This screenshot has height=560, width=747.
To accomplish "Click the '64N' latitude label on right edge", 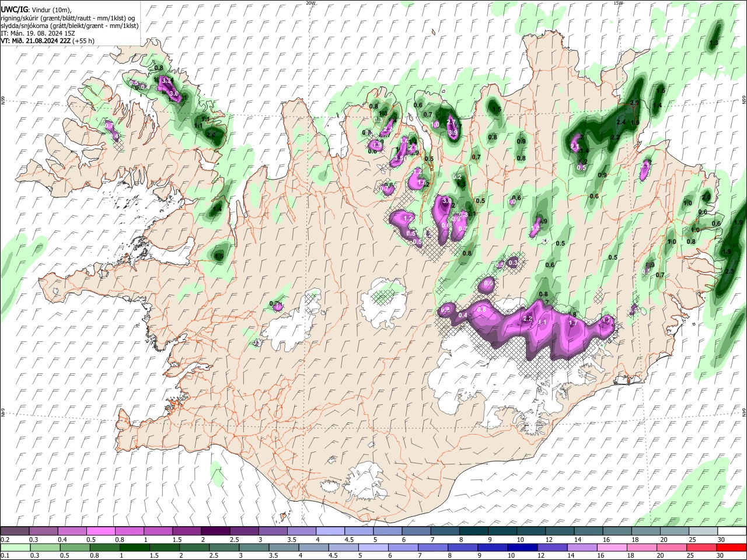I will click(x=744, y=412).
